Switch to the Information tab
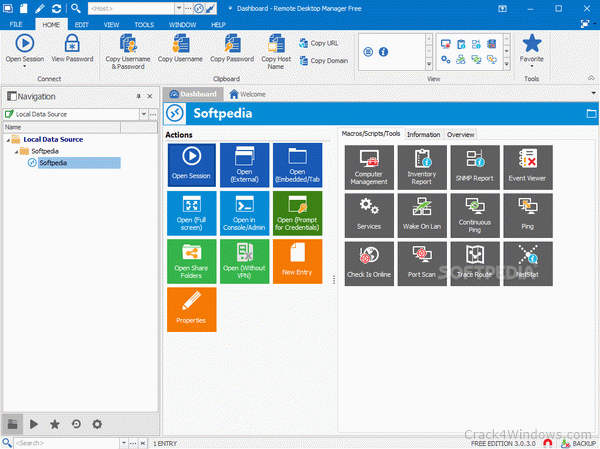Screen dimensions: 600x449 (x=423, y=135)
